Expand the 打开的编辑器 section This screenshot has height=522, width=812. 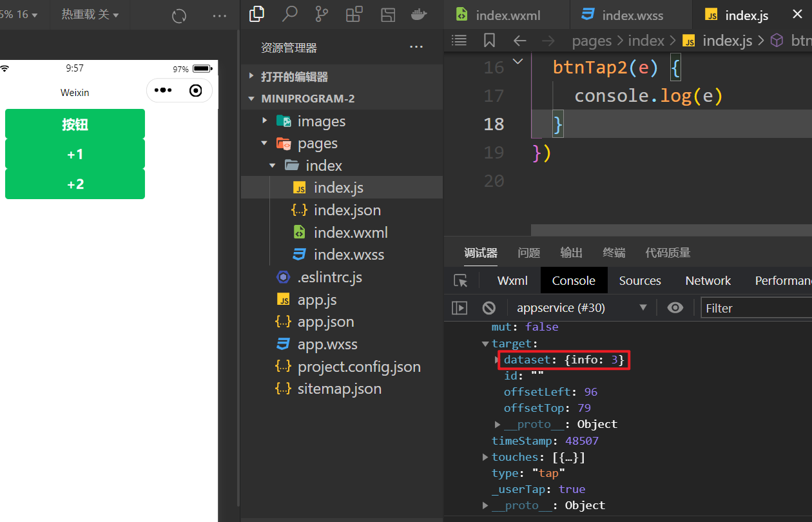click(x=342, y=77)
